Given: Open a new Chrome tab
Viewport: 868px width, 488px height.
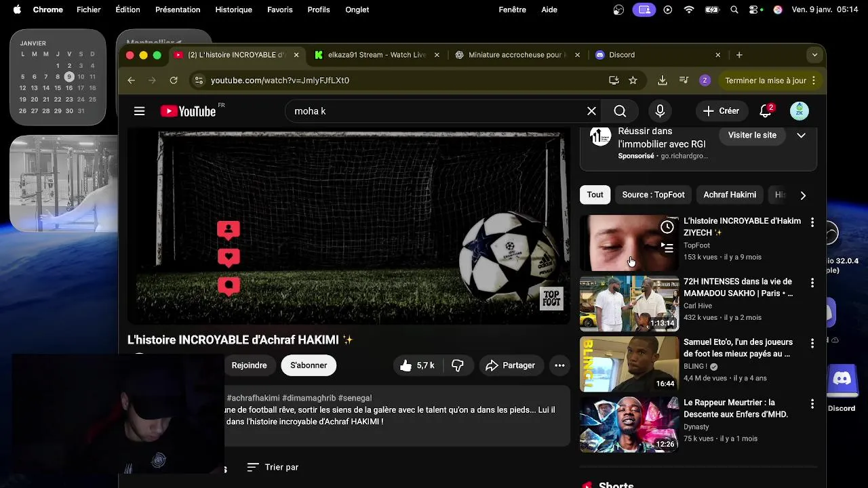Looking at the screenshot, I should click(x=739, y=55).
